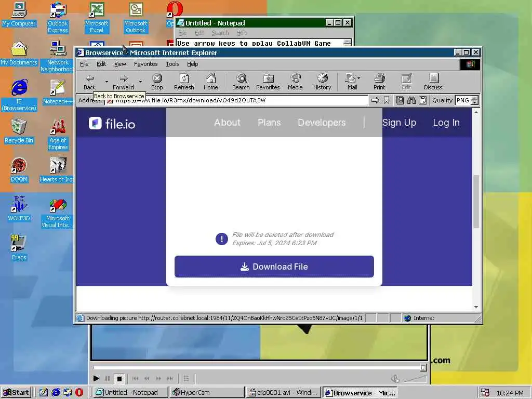This screenshot has width=532, height=399.
Task: Select Recycle Bin desktop icon
Action: pyautogui.click(x=19, y=131)
